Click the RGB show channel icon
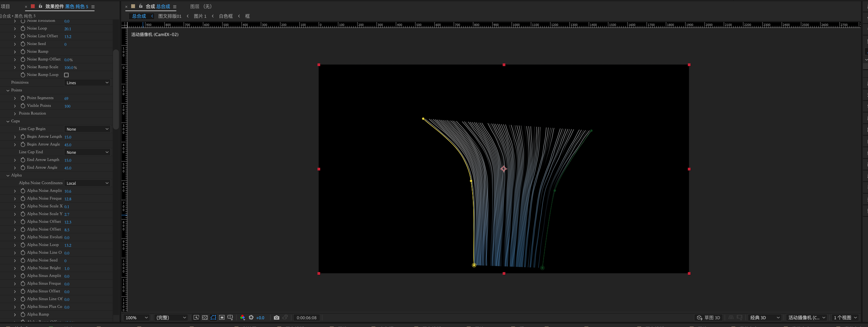Image resolution: width=868 pixels, height=327 pixels. click(242, 318)
